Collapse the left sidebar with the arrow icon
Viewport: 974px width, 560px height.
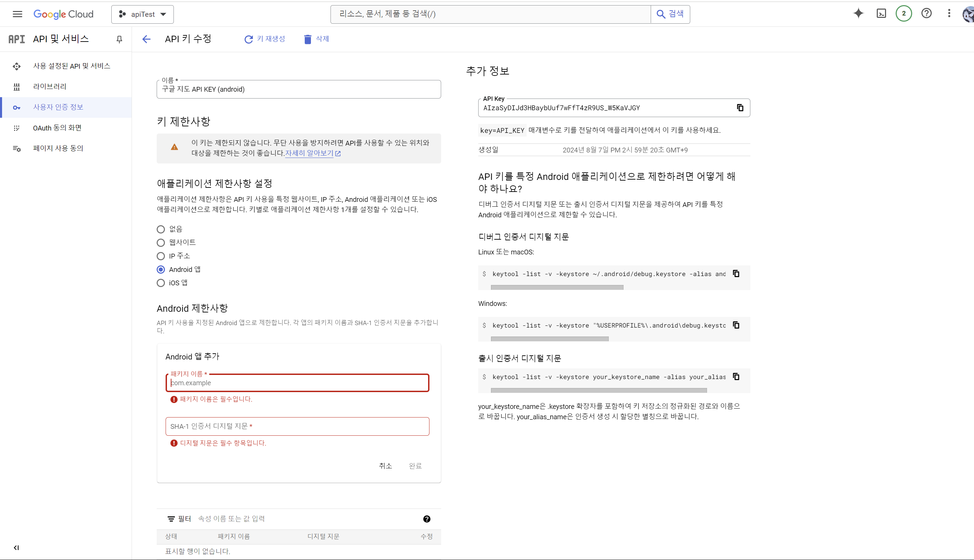click(x=16, y=547)
